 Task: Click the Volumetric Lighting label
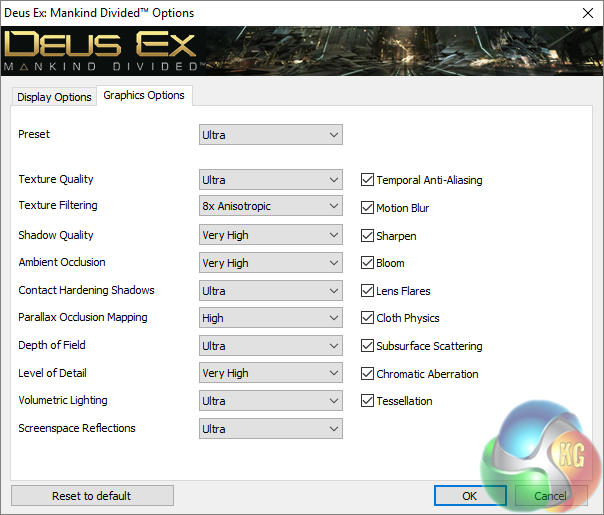tap(63, 400)
